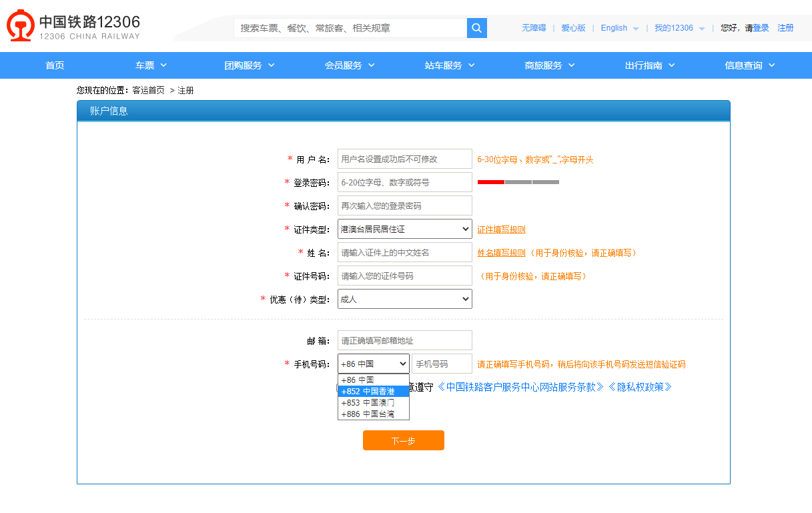Open the 证件类型 dropdown showing 港澳台居民居住证
The image size is (812, 513).
(404, 228)
